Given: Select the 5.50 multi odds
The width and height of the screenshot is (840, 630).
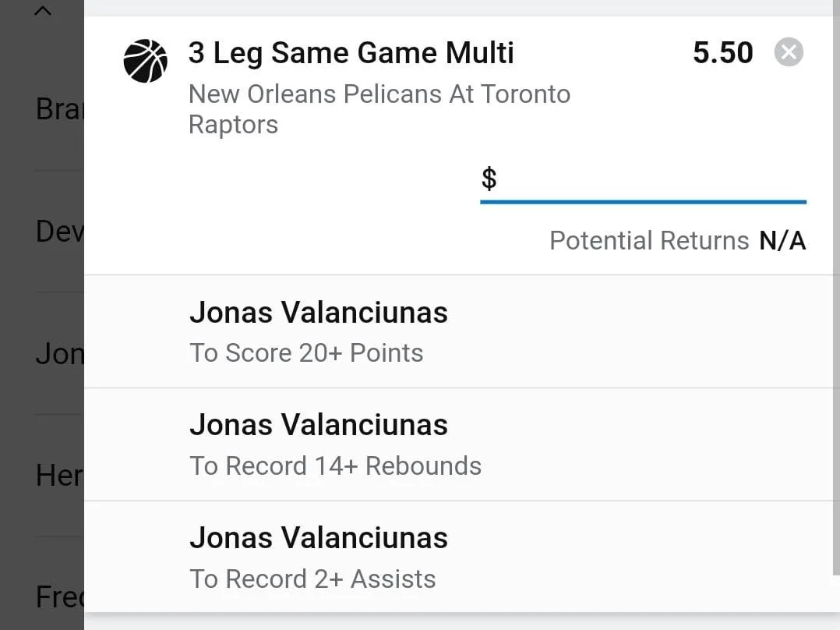Looking at the screenshot, I should tap(722, 53).
